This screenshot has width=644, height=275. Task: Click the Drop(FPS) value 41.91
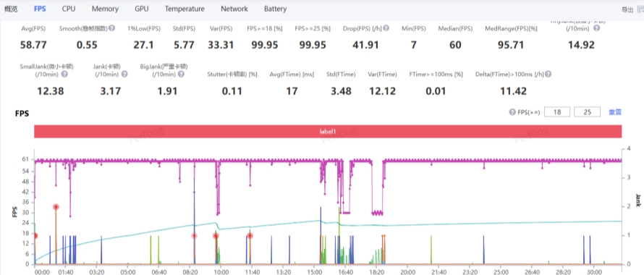[365, 45]
